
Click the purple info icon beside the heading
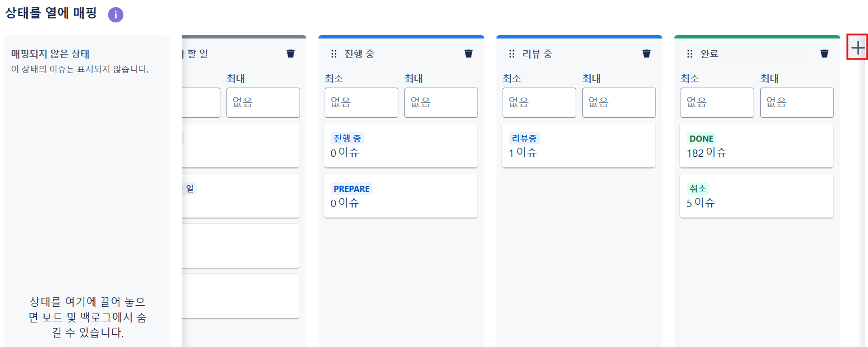coord(115,15)
